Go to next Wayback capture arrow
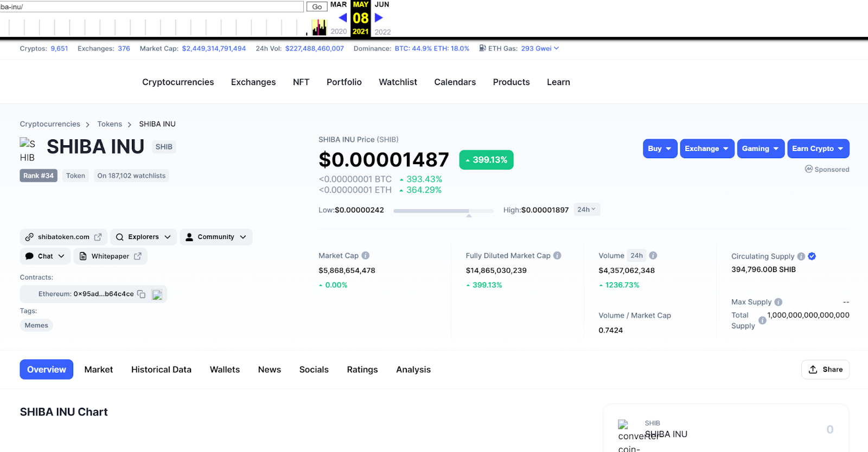 [379, 18]
